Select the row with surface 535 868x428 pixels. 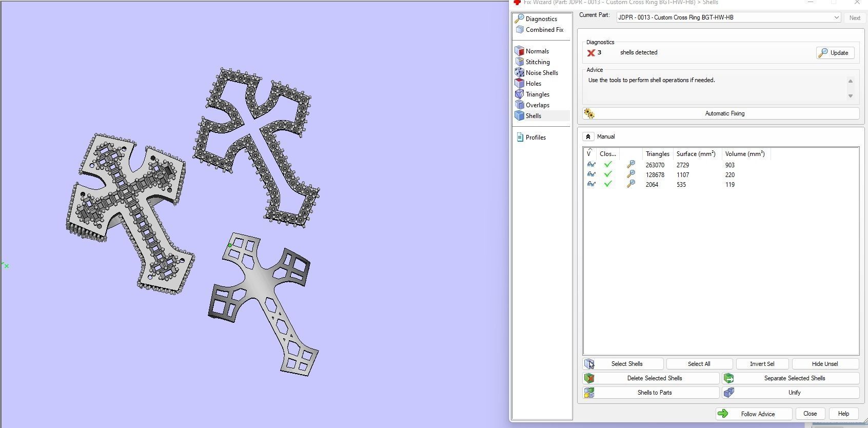pyautogui.click(x=721, y=185)
